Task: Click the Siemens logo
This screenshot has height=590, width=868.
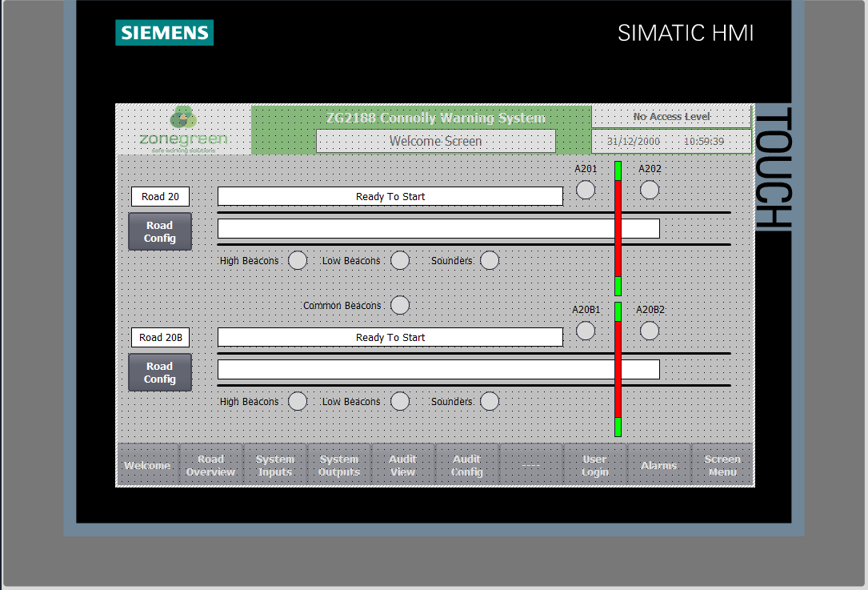Action: click(x=164, y=33)
